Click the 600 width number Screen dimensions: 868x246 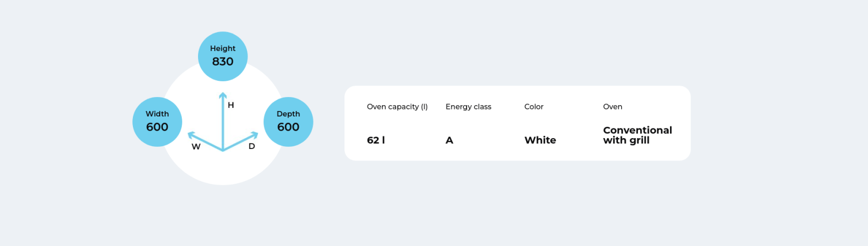157,127
